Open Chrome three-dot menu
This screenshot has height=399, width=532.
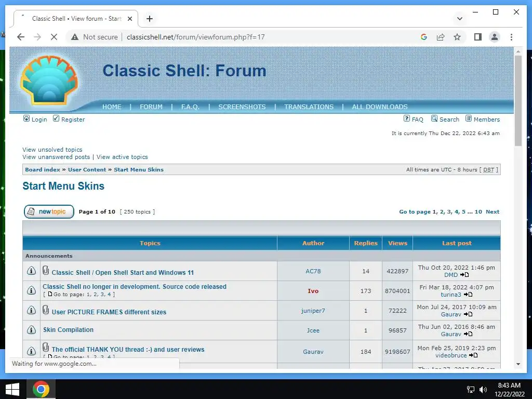pyautogui.click(x=511, y=37)
